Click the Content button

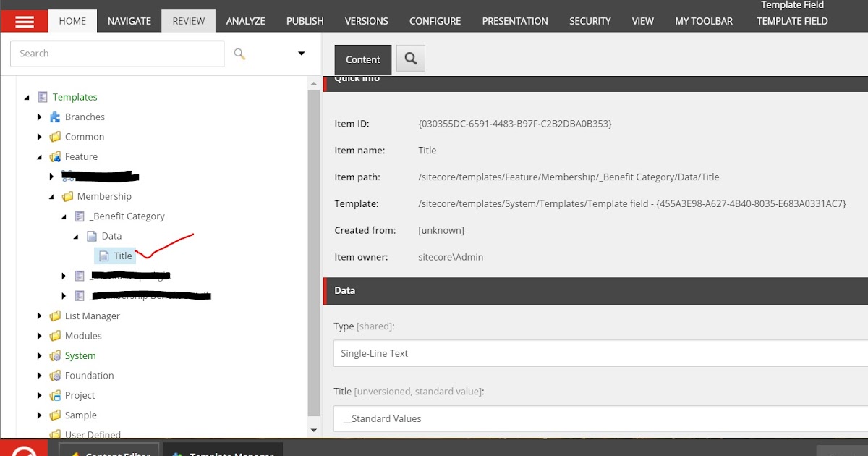tap(362, 59)
